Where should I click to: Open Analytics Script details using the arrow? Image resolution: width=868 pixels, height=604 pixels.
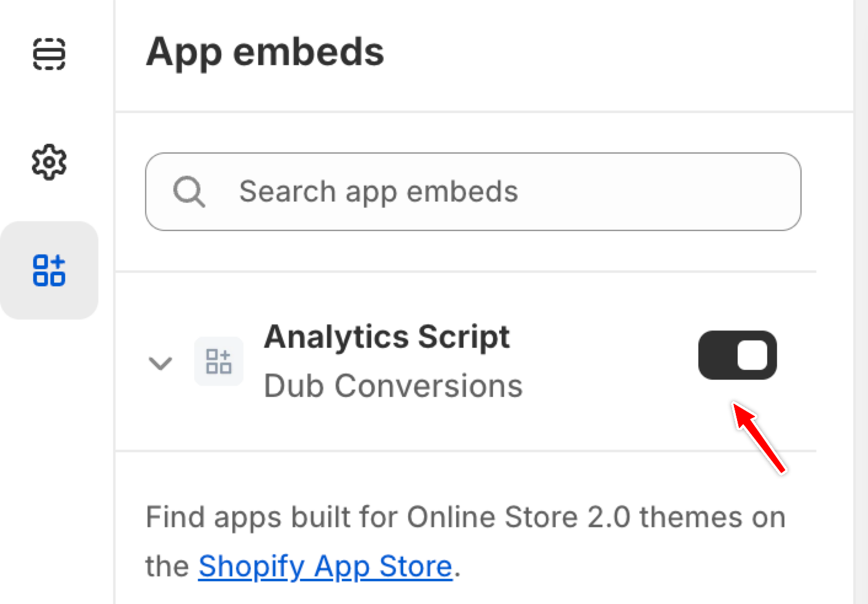click(160, 363)
